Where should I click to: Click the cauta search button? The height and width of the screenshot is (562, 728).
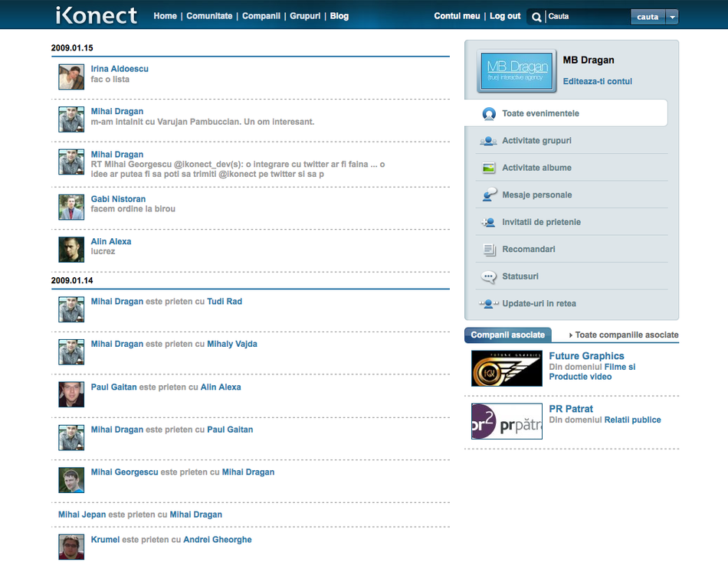click(648, 17)
